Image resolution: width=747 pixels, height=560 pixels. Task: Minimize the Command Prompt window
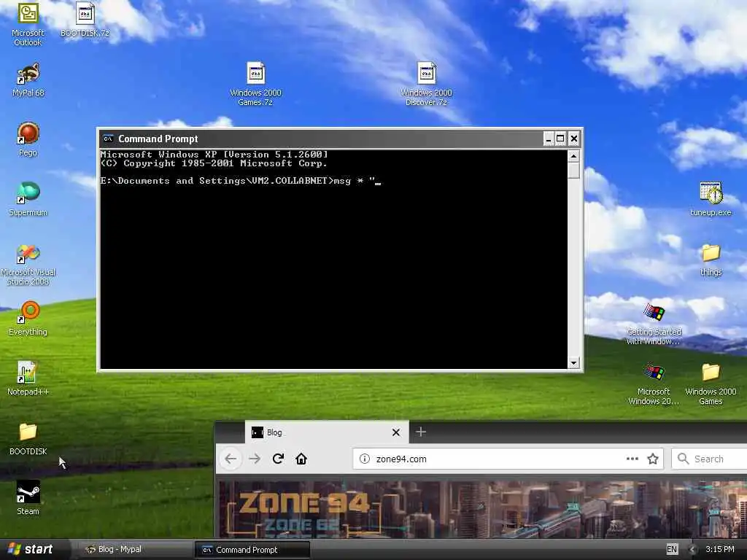[549, 139]
